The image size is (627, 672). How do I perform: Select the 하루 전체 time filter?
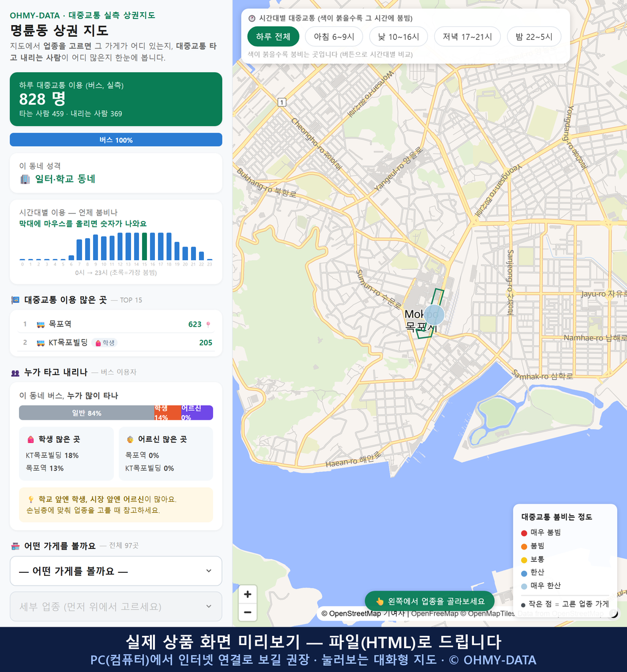click(273, 37)
